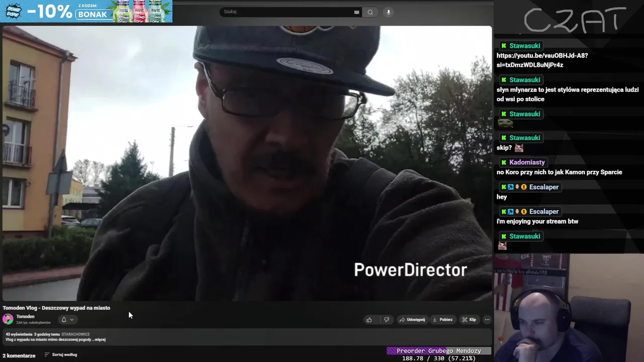644x362 pixels.
Task: Click the Kick badge beside Kadomiasty
Action: pyautogui.click(x=504, y=162)
